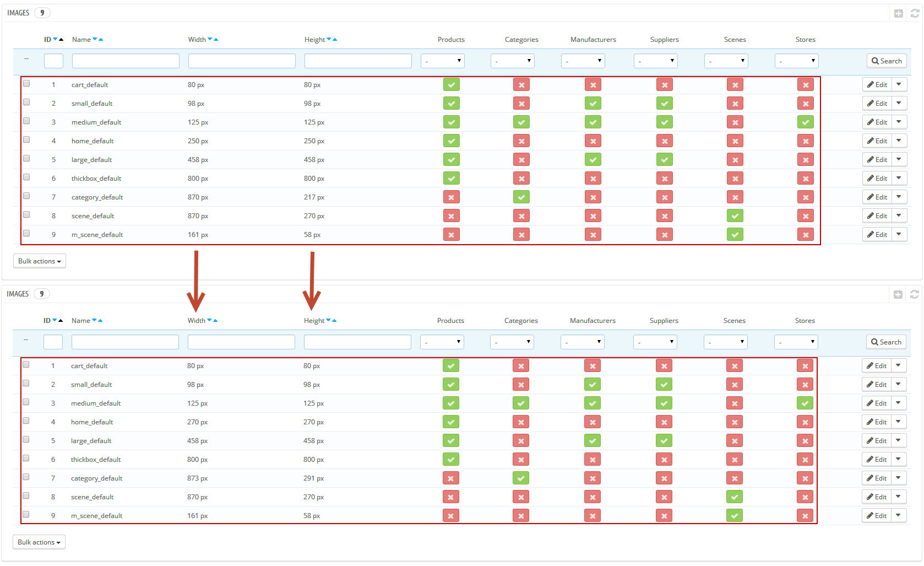The height and width of the screenshot is (566, 924).
Task: Edit m_scene_default in bottom table
Action: [877, 516]
